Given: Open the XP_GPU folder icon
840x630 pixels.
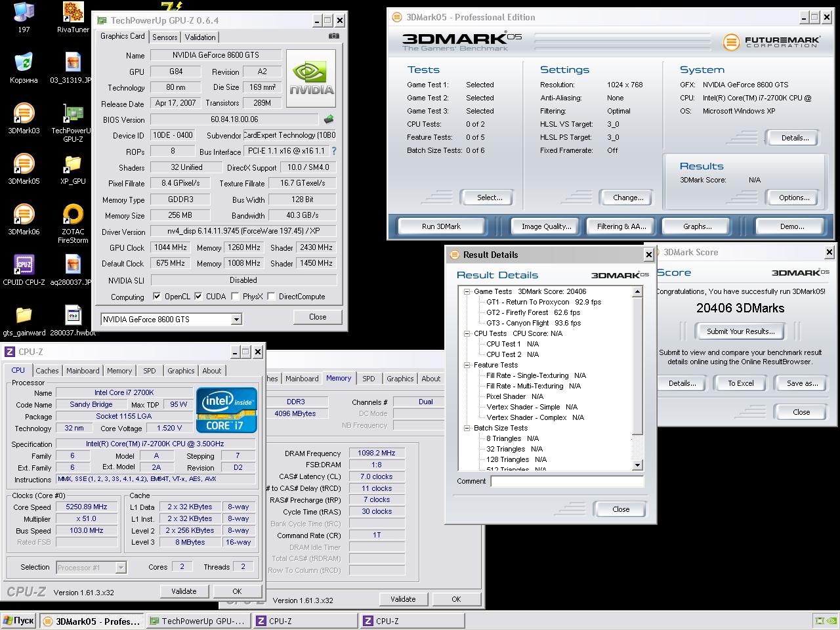Looking at the screenshot, I should point(73,169).
